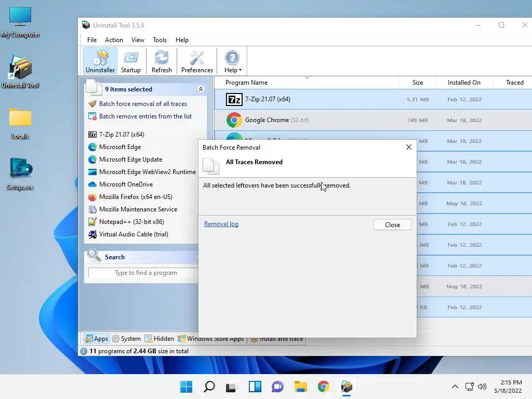Click Uninstall Tool taskbar icon

tap(347, 387)
